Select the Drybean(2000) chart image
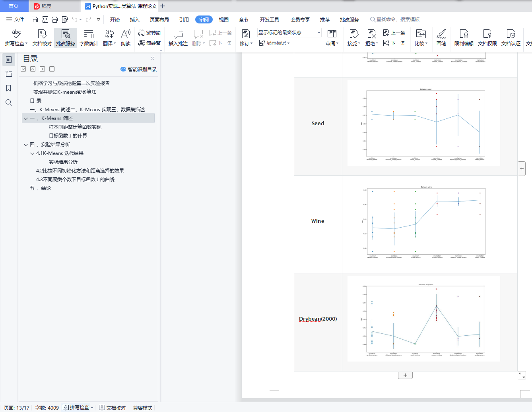Screen dimensions: 532x412 point(424,319)
